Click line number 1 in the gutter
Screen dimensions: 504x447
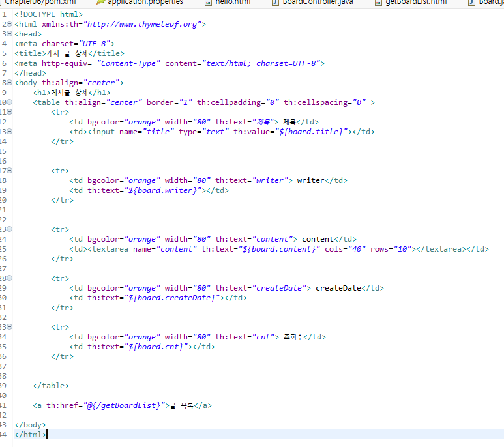point(4,14)
